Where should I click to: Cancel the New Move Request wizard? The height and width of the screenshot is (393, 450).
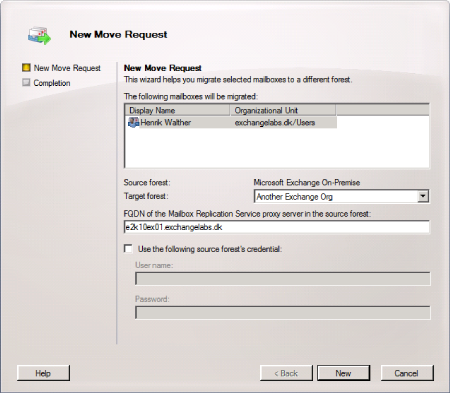[407, 373]
